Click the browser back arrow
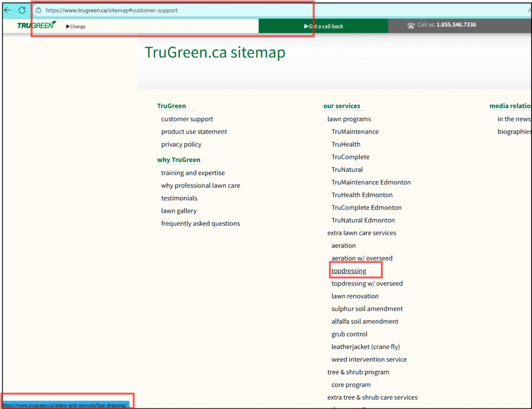The image size is (532, 409). 7,10
